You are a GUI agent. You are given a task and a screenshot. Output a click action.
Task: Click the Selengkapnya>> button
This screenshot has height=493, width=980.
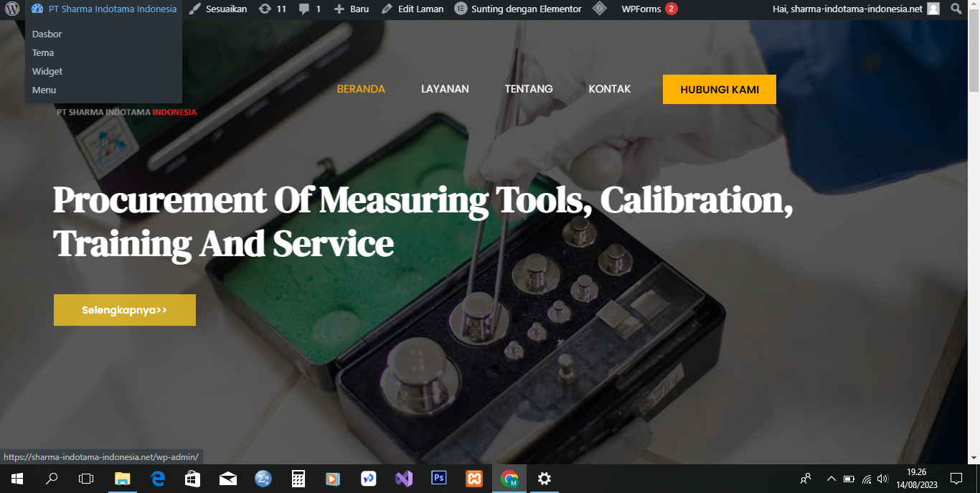click(125, 310)
